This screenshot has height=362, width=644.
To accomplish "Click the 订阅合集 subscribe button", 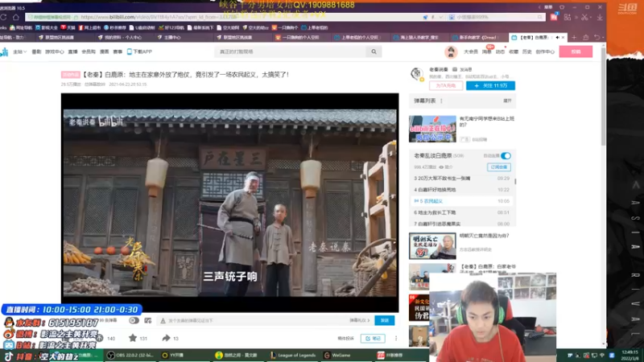I will (499, 167).
